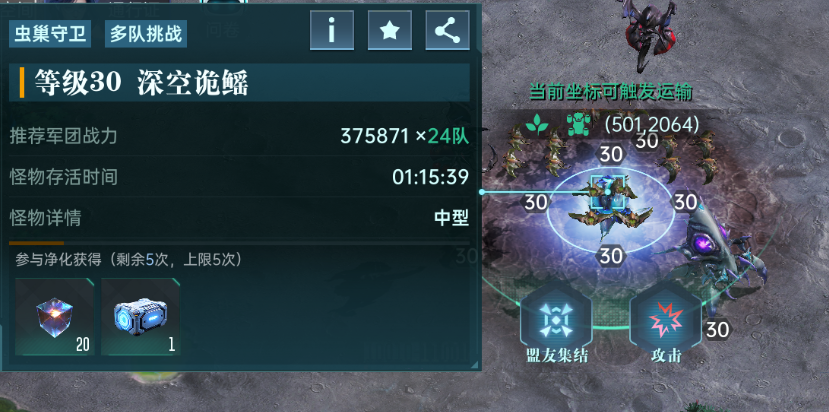Click the 推荐军团战力 row
The image size is (829, 412).
click(x=239, y=136)
